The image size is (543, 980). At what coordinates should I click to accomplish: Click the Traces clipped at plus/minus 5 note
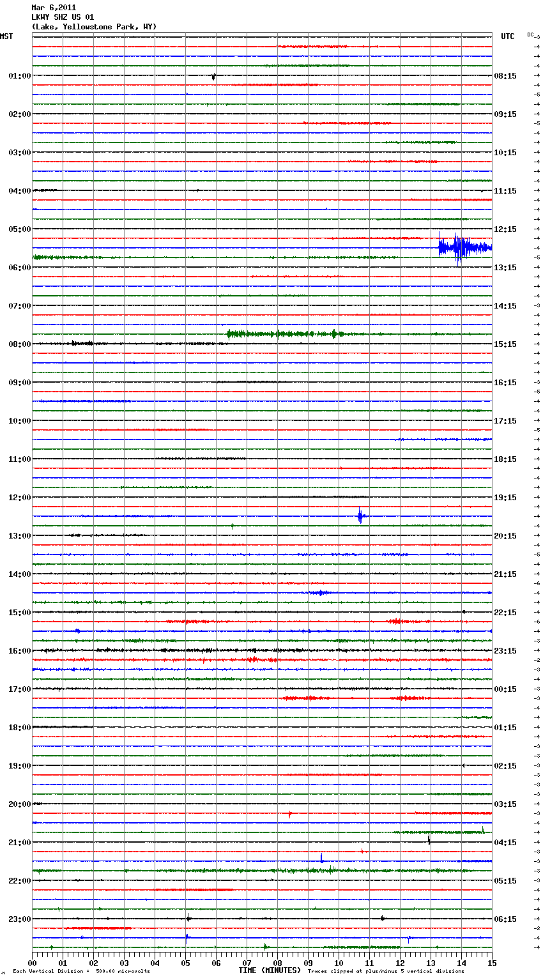pyautogui.click(x=386, y=971)
